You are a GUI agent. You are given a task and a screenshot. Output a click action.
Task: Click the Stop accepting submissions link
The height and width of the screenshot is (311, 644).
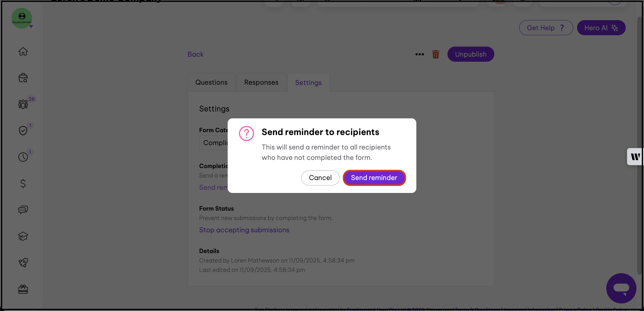[244, 230]
